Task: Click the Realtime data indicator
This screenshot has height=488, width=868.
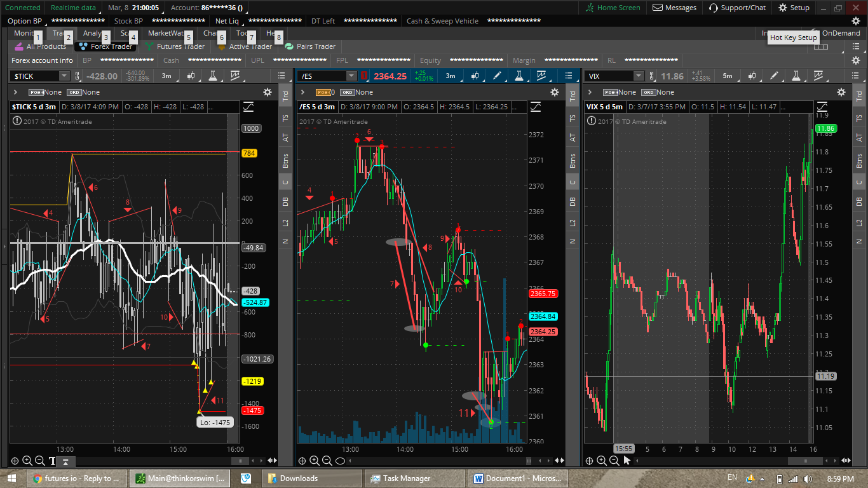Action: point(73,8)
